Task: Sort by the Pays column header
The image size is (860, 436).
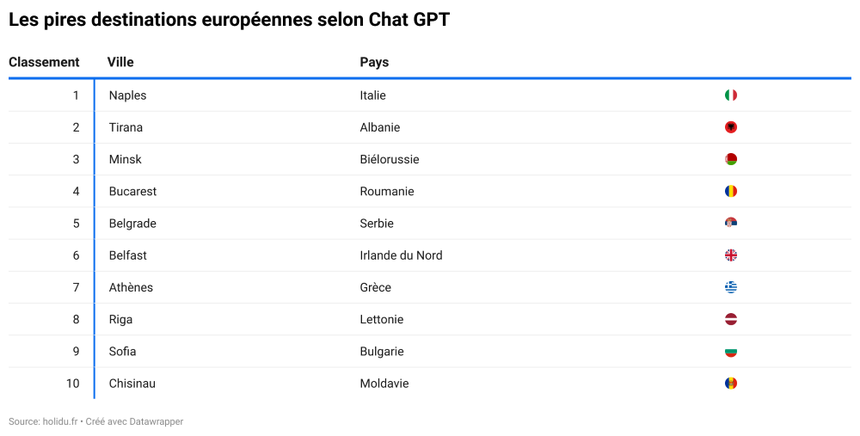Action: pos(374,62)
